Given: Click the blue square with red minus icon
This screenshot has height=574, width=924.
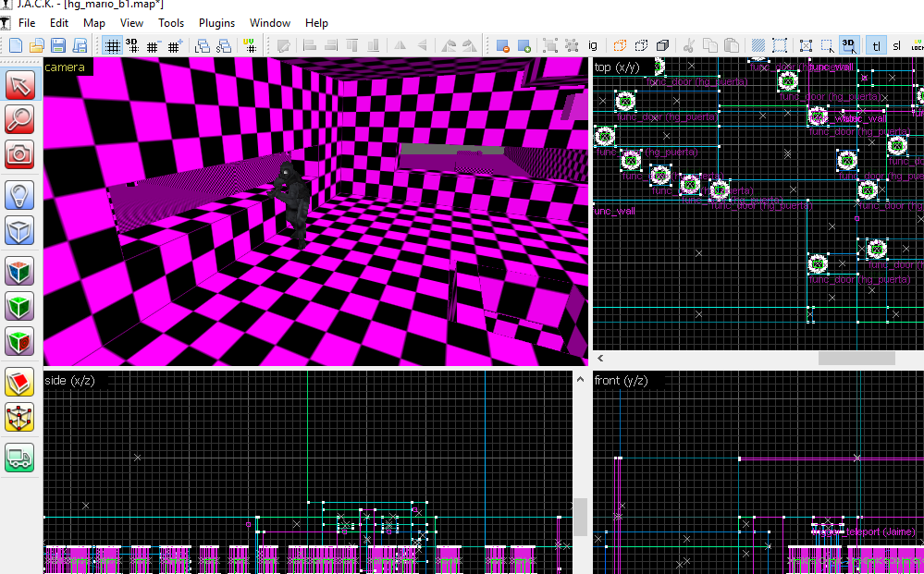Looking at the screenshot, I should click(x=502, y=45).
